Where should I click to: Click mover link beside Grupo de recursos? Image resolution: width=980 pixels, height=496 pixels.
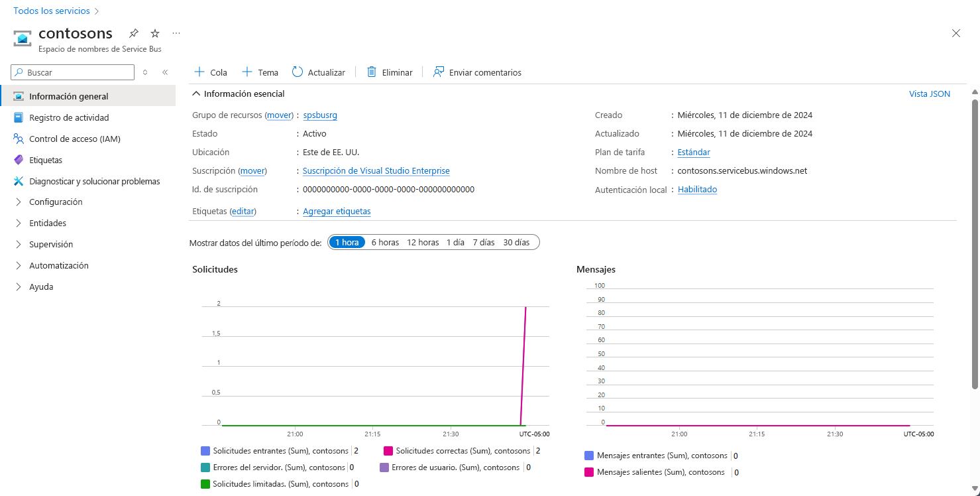coord(279,115)
